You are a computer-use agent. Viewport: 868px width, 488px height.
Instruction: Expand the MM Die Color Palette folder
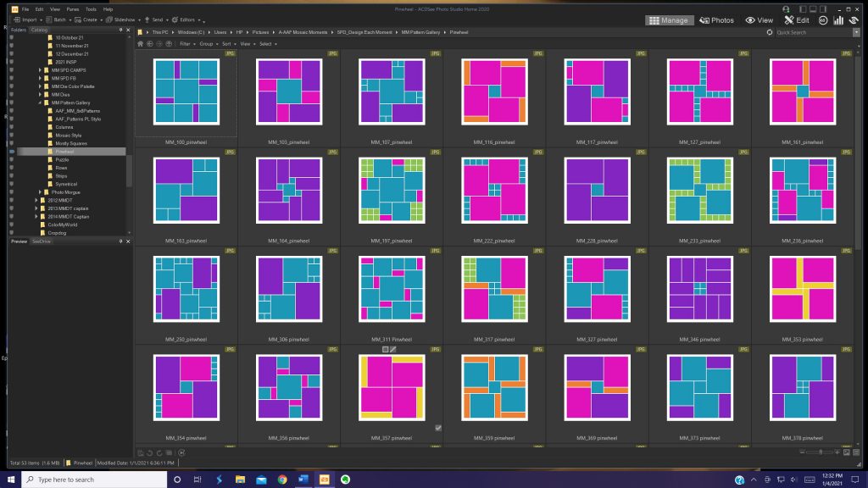(40, 86)
